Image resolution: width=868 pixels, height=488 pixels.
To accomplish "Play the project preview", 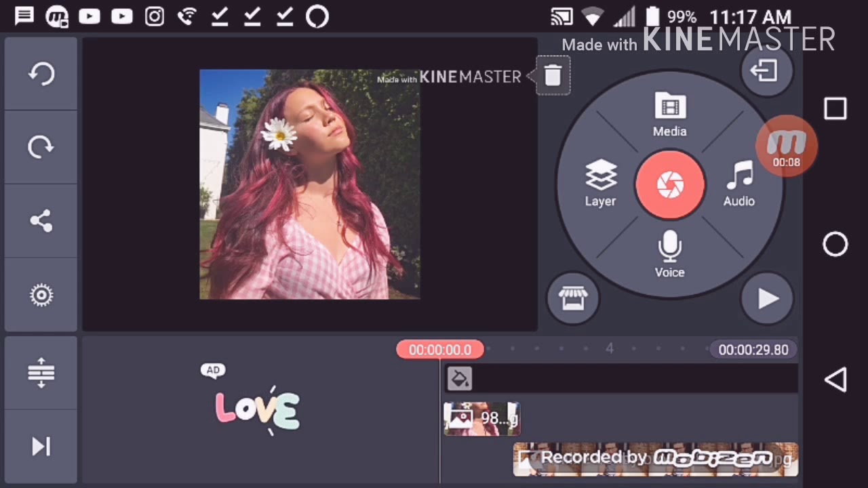I will point(767,298).
